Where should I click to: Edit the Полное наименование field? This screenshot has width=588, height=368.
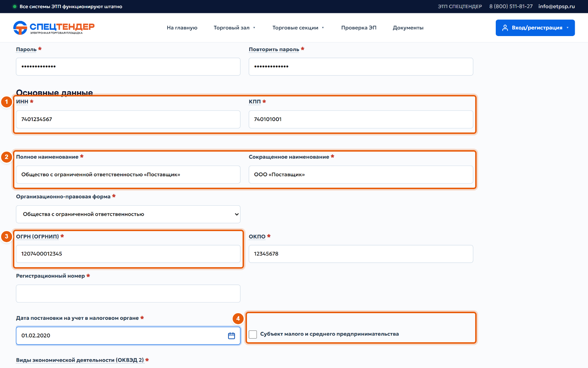click(128, 174)
